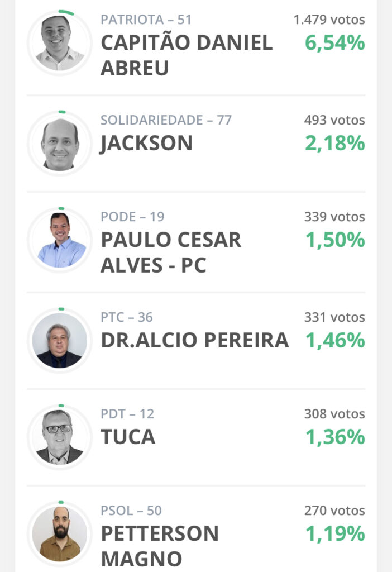Image resolution: width=392 pixels, height=572 pixels.
Task: Select Petterson Magno's bearded portrait
Action: 59,533
